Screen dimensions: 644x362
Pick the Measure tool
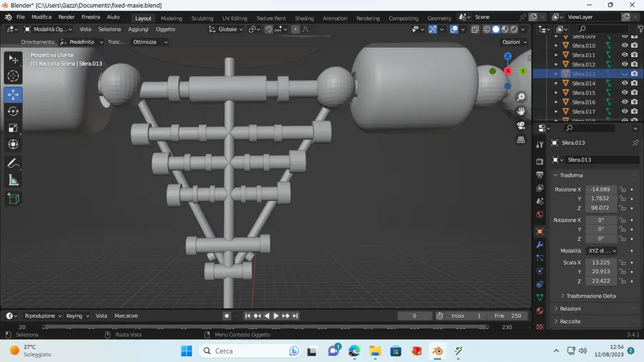[13, 180]
